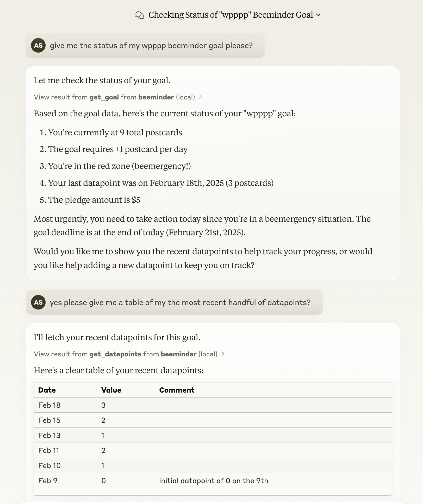Select the Feb 18 date cell
Screen dimensions: 423x504
pos(49,405)
